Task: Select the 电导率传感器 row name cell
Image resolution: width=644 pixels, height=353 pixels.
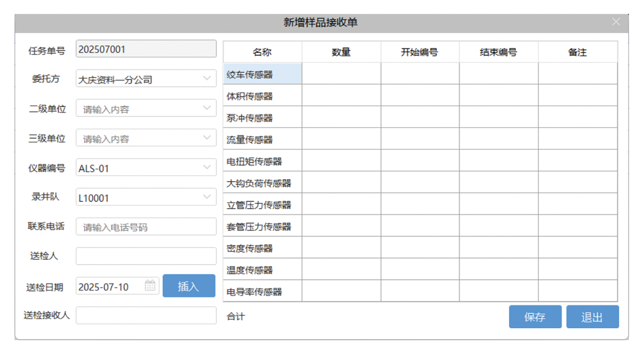Action: click(262, 291)
